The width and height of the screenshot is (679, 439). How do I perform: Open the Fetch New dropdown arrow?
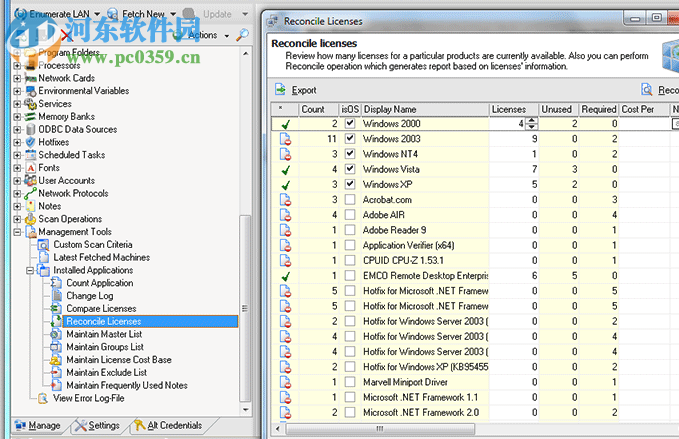coord(173,14)
